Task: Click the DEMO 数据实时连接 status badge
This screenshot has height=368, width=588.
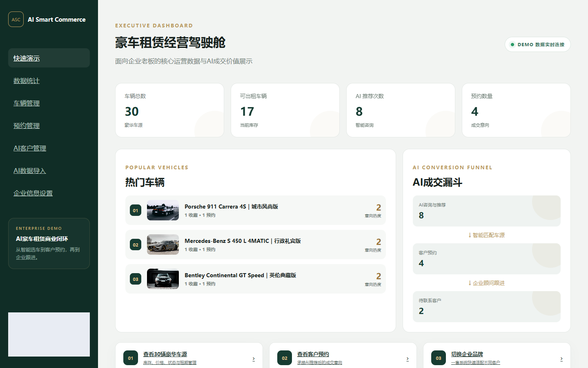Action: [x=538, y=45]
